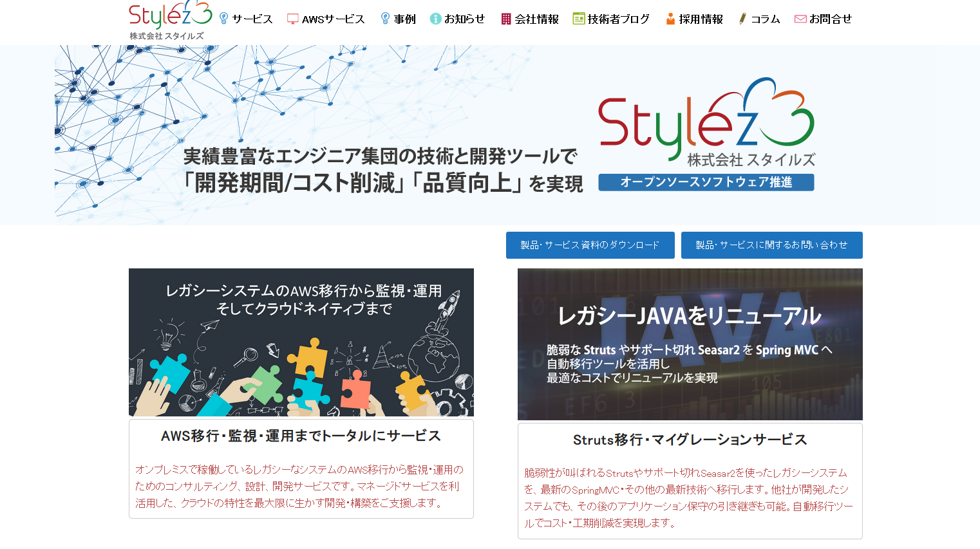980x549 pixels.
Task: Click hero text 実績豊富なエンジニア集団の技術と開発ツールで
Action: click(381, 156)
